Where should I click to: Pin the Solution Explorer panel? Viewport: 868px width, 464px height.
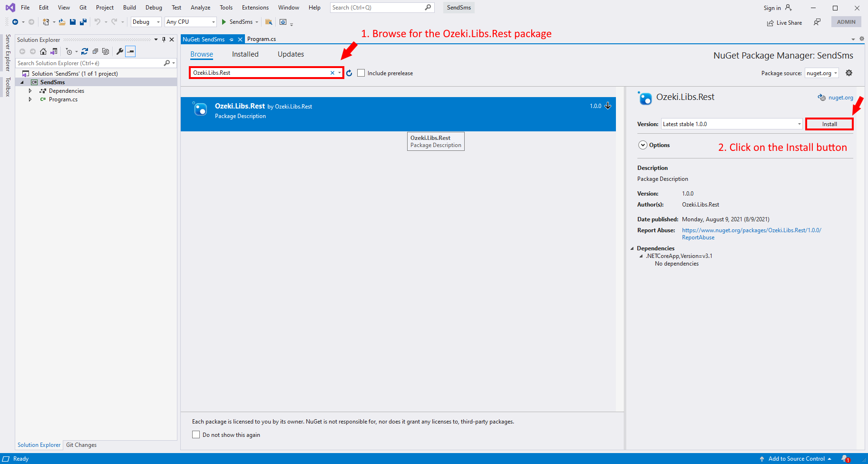click(x=164, y=39)
